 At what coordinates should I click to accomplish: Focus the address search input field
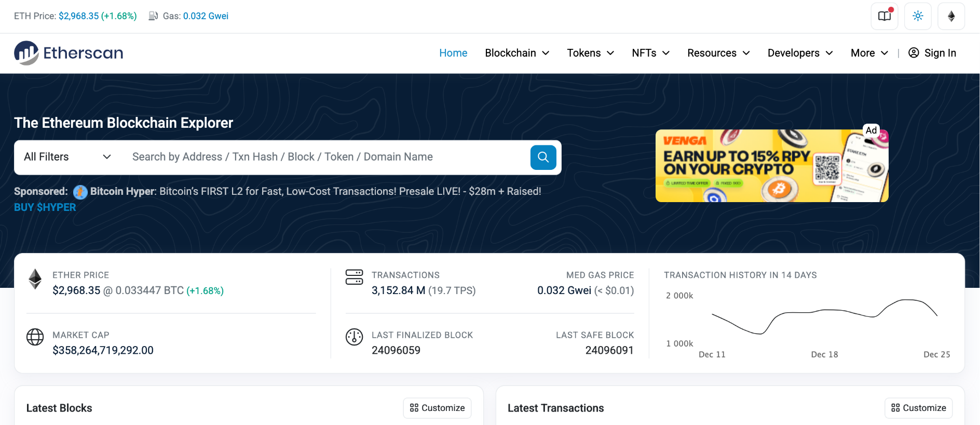327,157
